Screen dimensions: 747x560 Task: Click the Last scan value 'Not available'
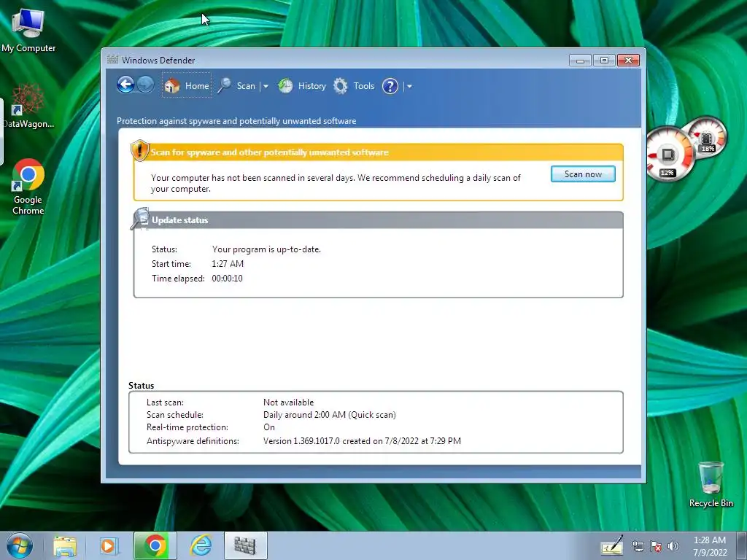(289, 402)
